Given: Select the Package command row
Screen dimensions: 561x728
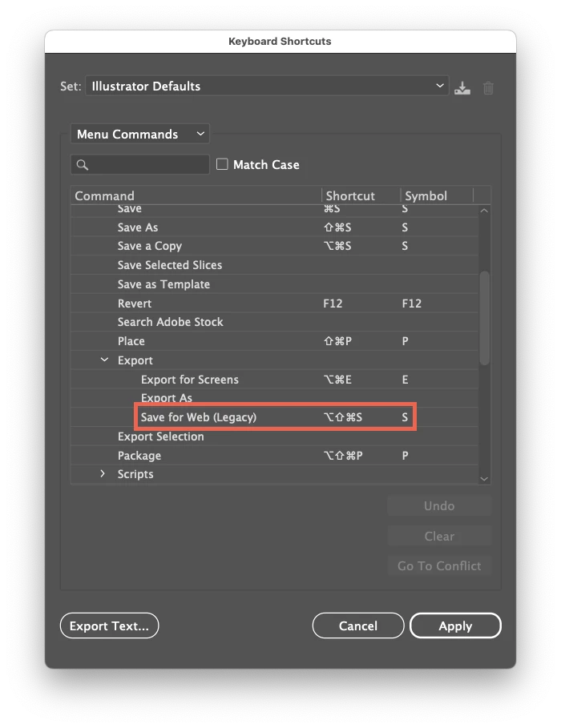Looking at the screenshot, I should click(274, 456).
